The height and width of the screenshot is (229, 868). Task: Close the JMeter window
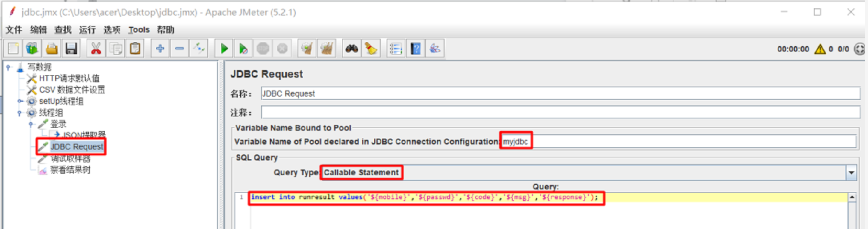(851, 12)
